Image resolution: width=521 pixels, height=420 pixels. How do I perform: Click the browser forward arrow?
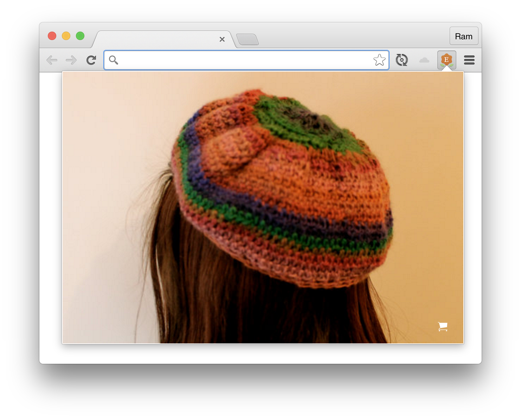(x=71, y=60)
